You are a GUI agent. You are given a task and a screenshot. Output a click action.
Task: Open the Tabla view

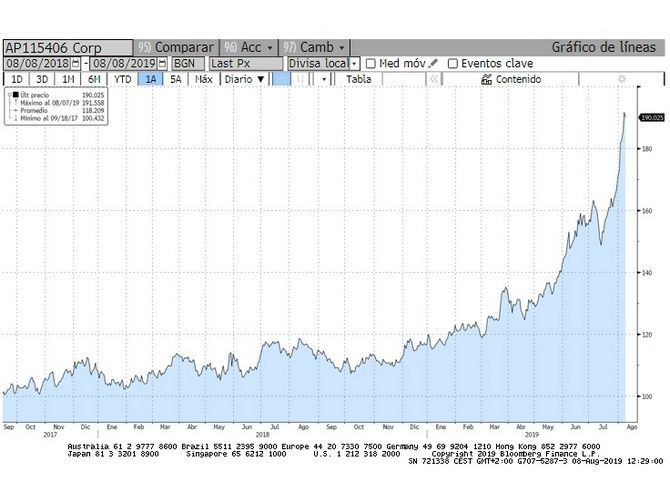(x=358, y=79)
